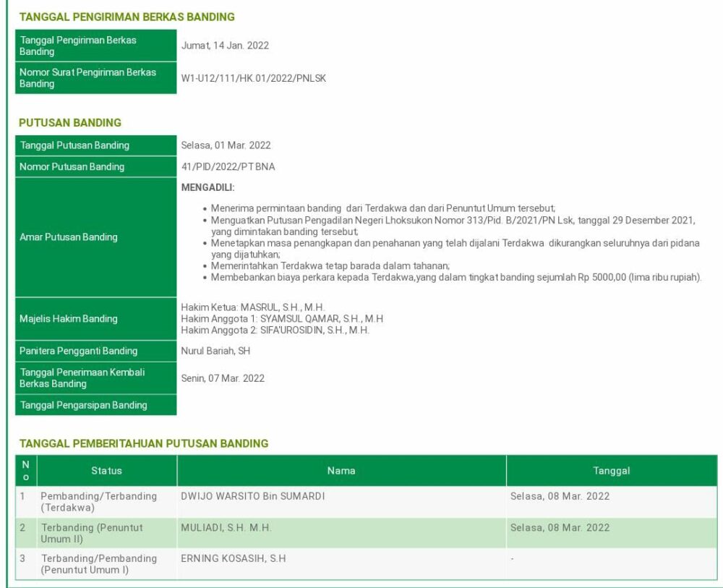
Task: Click the 'Tanggal Putusan Banding' label cell
Action: (x=95, y=145)
